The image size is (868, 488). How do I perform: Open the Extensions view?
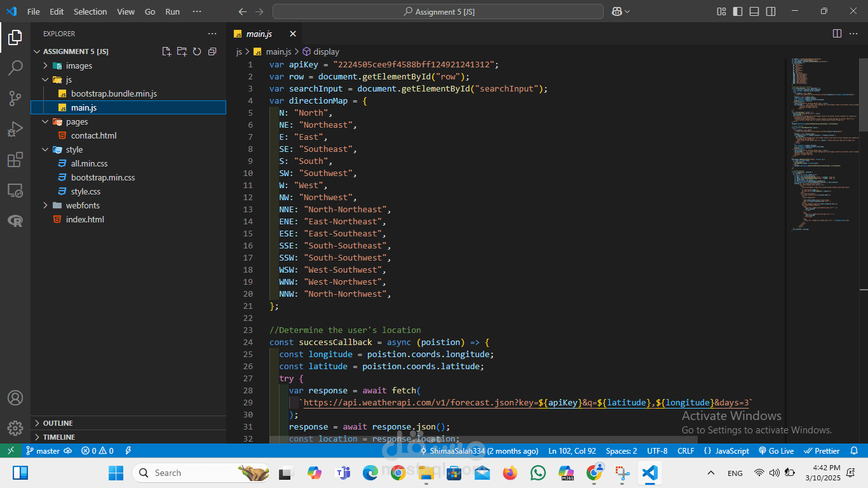[15, 159]
